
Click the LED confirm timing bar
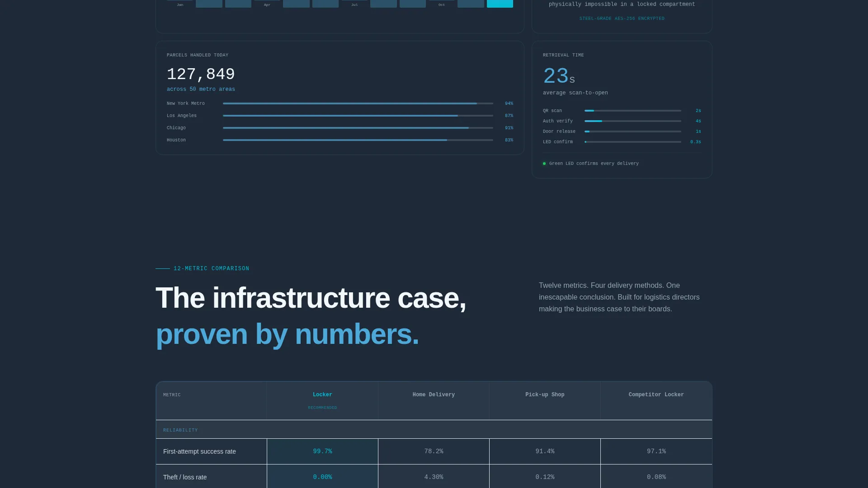point(633,142)
